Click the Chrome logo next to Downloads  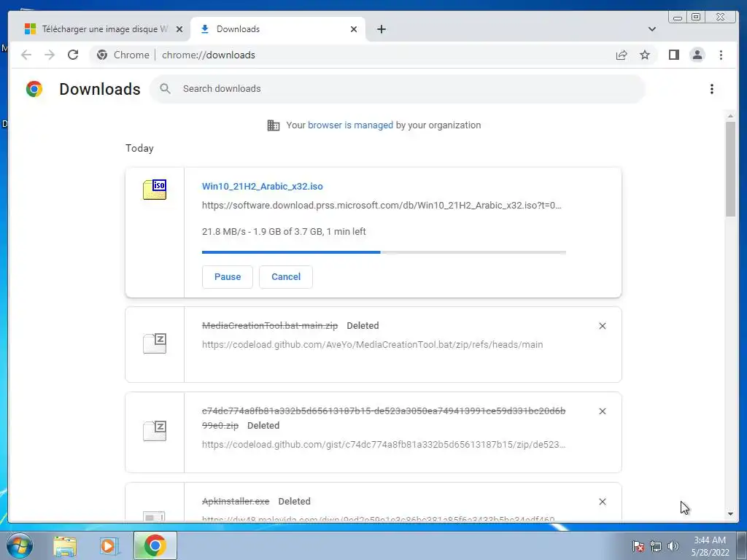pos(34,89)
